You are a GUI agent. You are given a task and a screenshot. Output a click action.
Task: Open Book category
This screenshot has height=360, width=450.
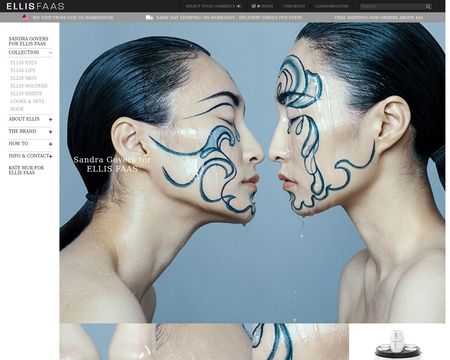click(17, 109)
